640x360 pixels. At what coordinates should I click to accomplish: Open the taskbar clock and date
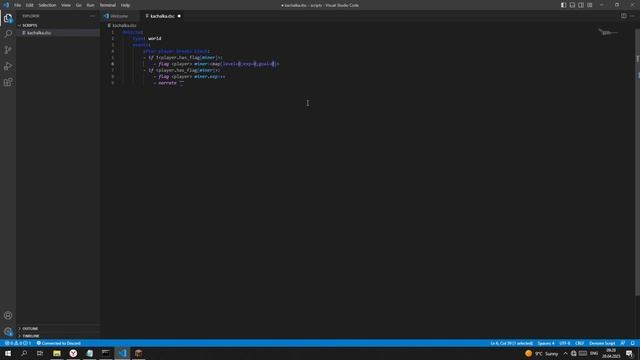[611, 353]
